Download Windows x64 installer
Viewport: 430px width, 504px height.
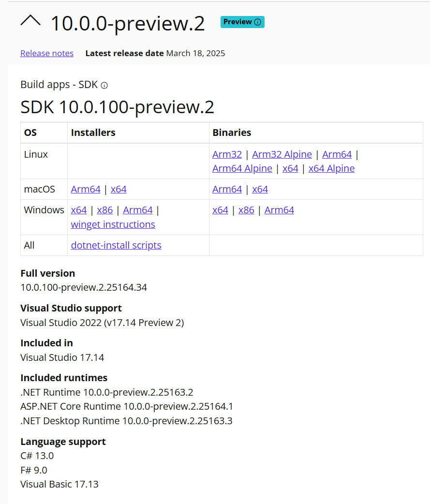[x=79, y=210]
